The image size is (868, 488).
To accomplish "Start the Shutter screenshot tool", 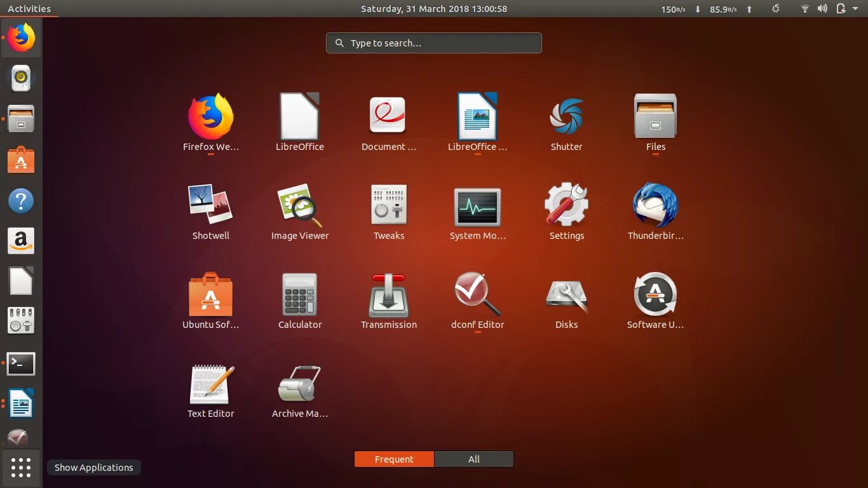I will pyautogui.click(x=566, y=117).
